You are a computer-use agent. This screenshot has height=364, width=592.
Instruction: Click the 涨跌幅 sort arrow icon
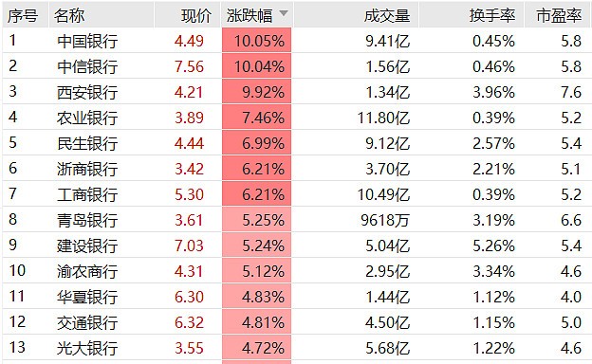[284, 14]
